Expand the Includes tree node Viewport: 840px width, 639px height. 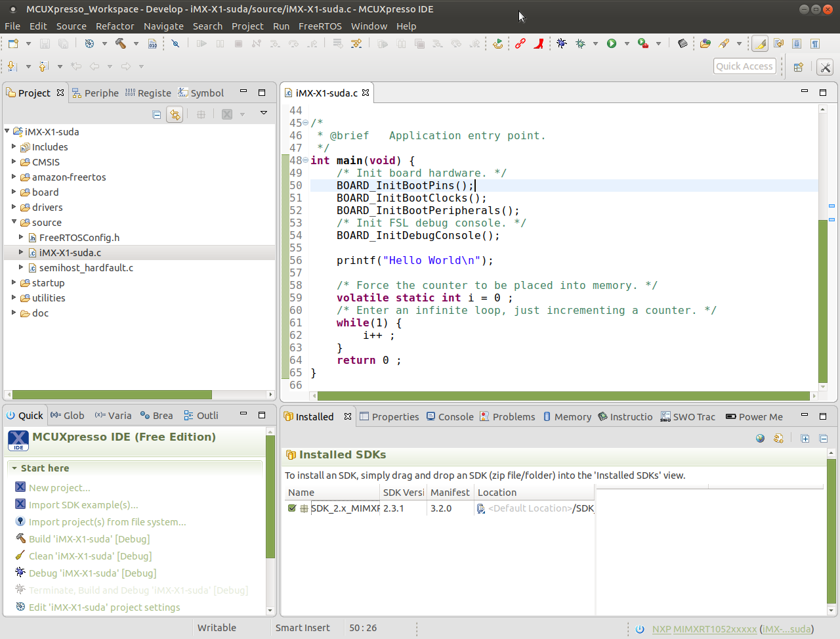14,146
